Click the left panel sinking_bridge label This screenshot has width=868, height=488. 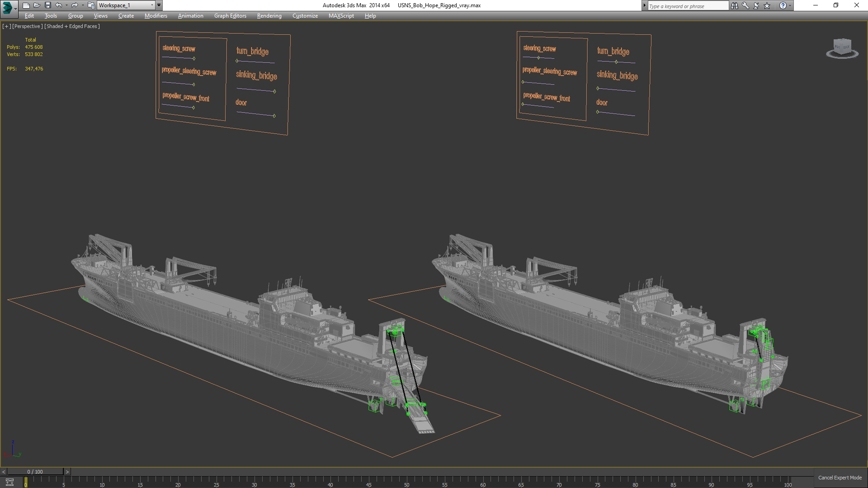256,75
